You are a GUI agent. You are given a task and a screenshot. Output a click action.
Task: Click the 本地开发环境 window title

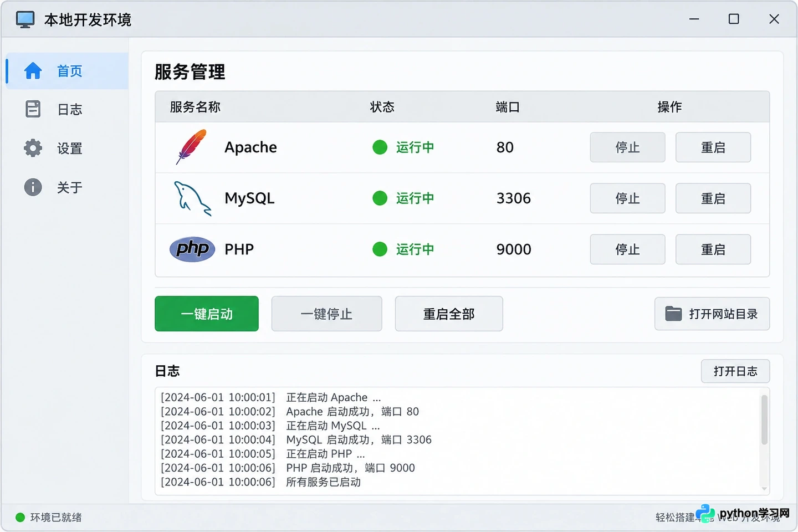(x=88, y=20)
